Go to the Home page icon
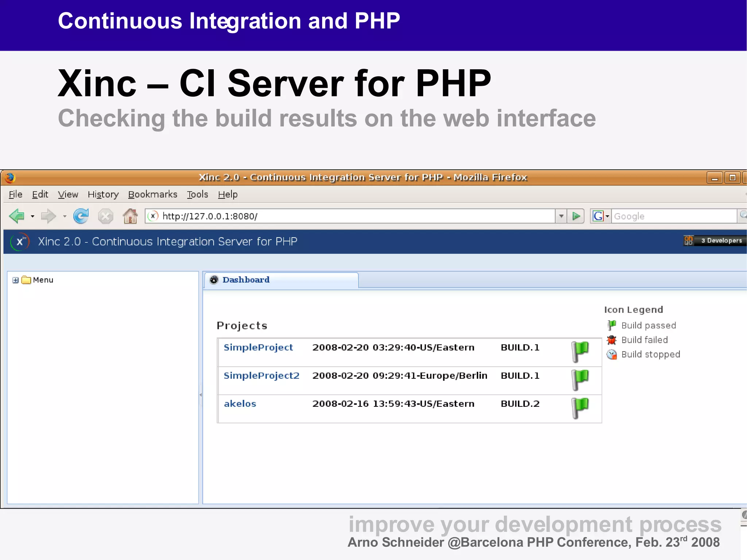 130,216
